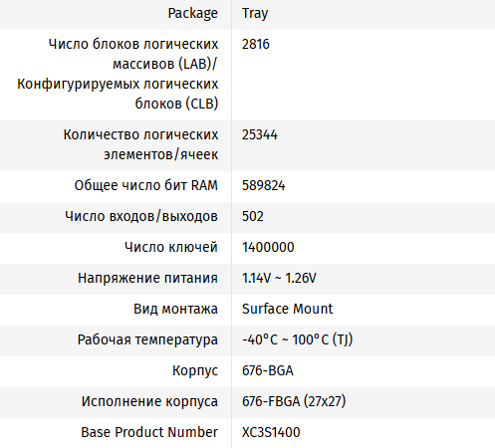Select the Общее число бит RAM label
The width and height of the screenshot is (495, 448).
coord(146,185)
